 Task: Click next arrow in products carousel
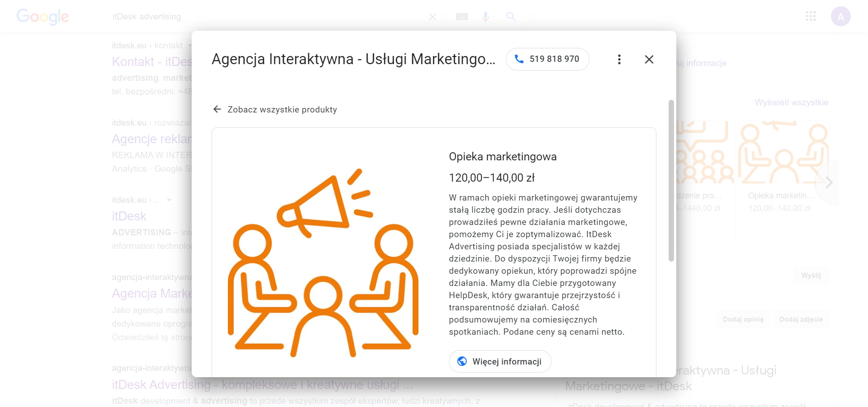[829, 182]
